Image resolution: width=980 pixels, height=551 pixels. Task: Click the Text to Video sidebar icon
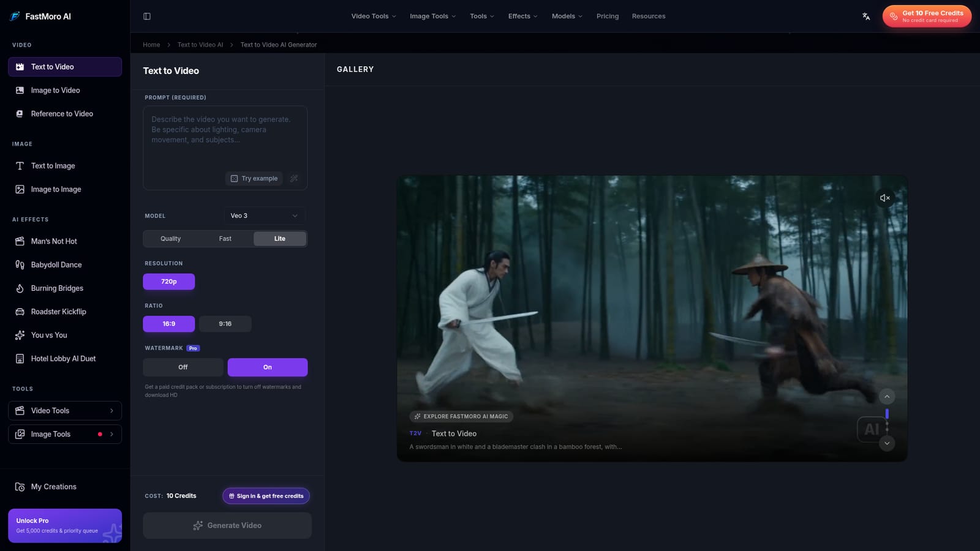point(20,67)
